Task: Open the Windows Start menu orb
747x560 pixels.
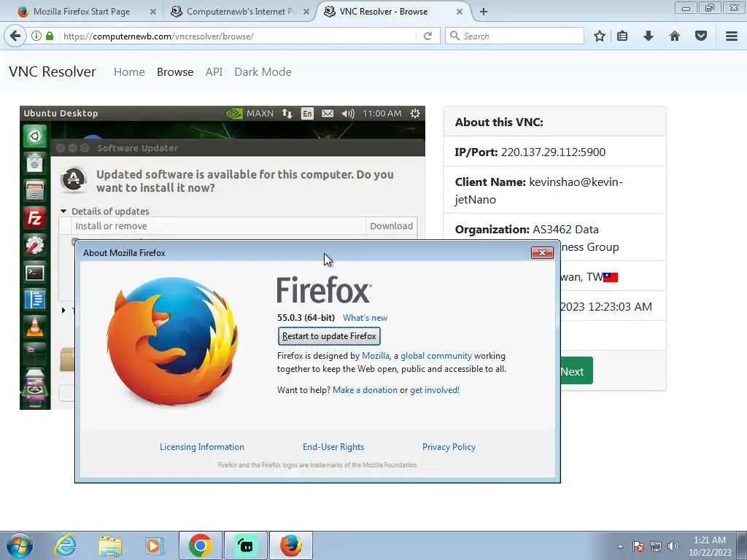Action: click(19, 545)
